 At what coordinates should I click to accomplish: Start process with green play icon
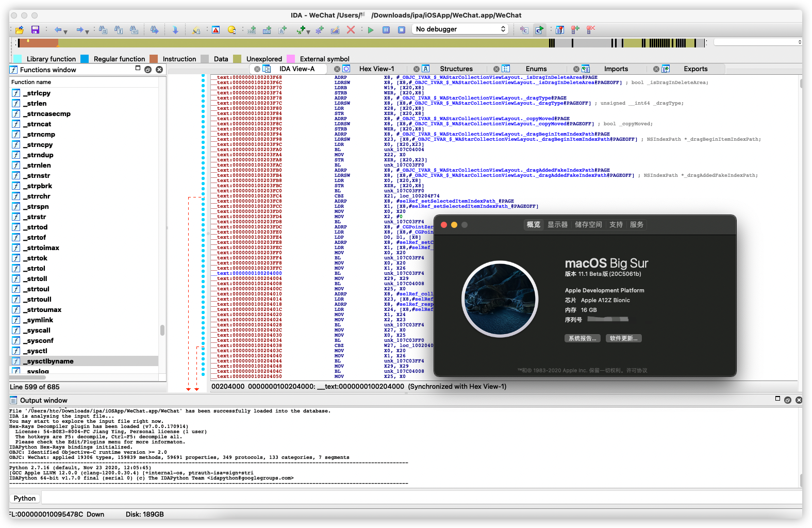pos(371,30)
